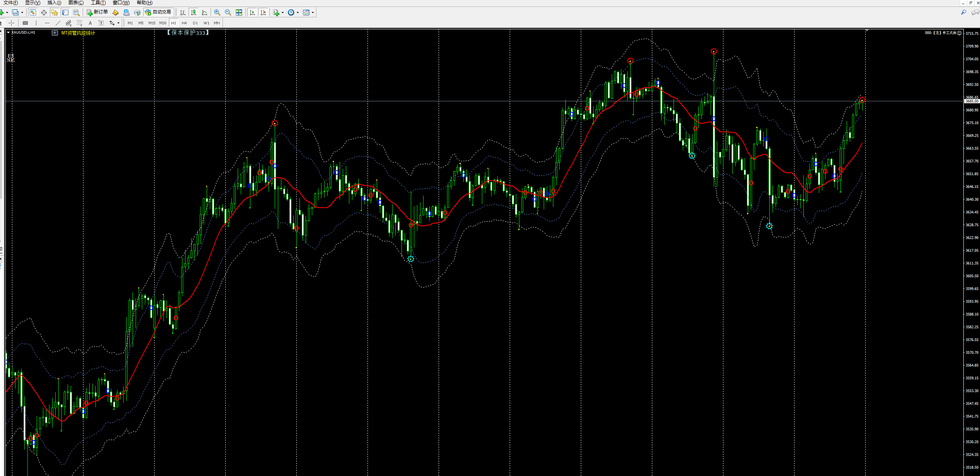Select the crosshair cursor tool

point(12,23)
